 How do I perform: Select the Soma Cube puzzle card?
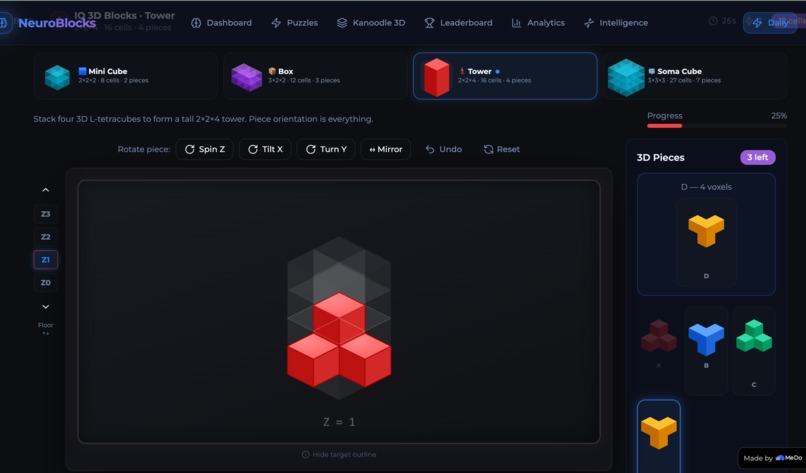(695, 76)
